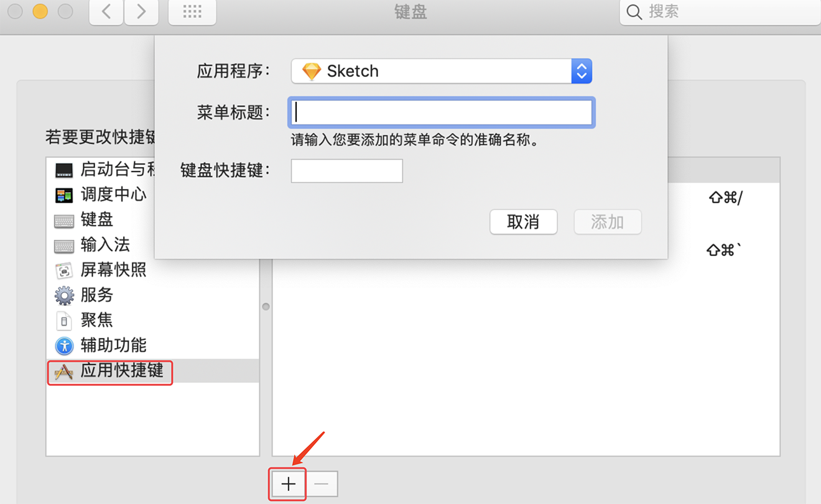Focus the 菜单标题 text field
Viewport: 821px width, 504px height.
[442, 112]
